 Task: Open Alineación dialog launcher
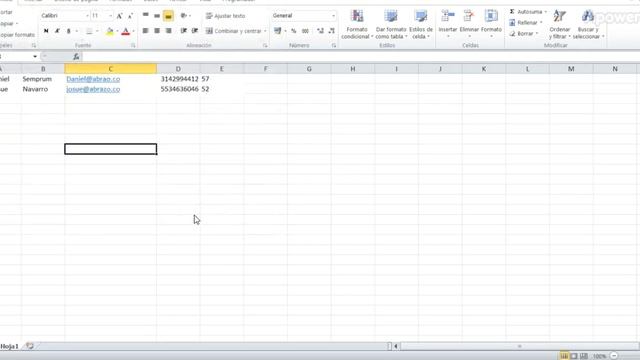pyautogui.click(x=265, y=46)
